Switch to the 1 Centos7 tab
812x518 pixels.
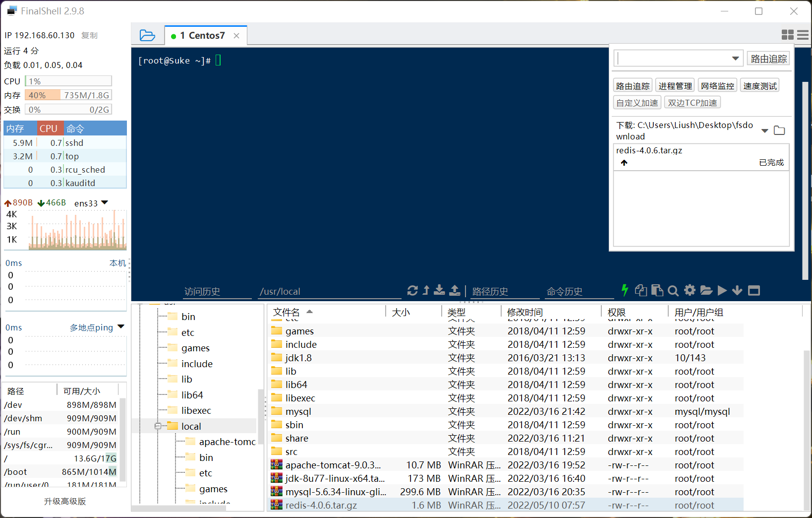pos(203,36)
